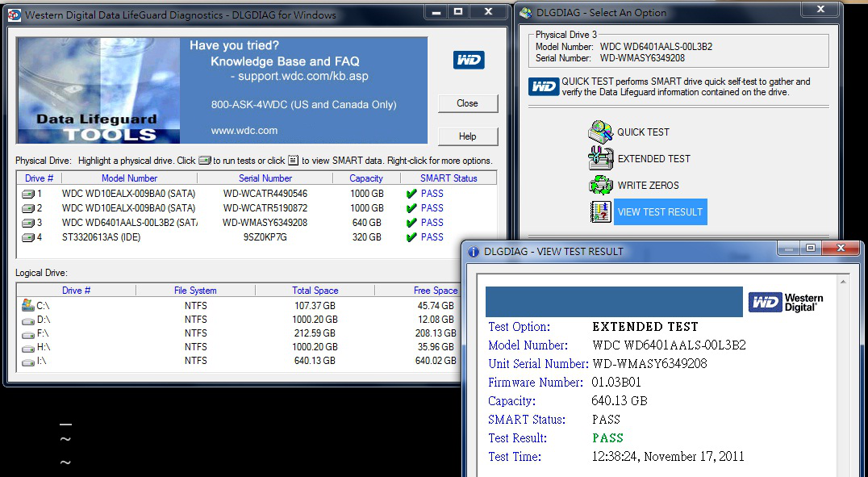Viewport: 868px width, 477px height.
Task: Click total space 212.59 GB
Action: [315, 333]
